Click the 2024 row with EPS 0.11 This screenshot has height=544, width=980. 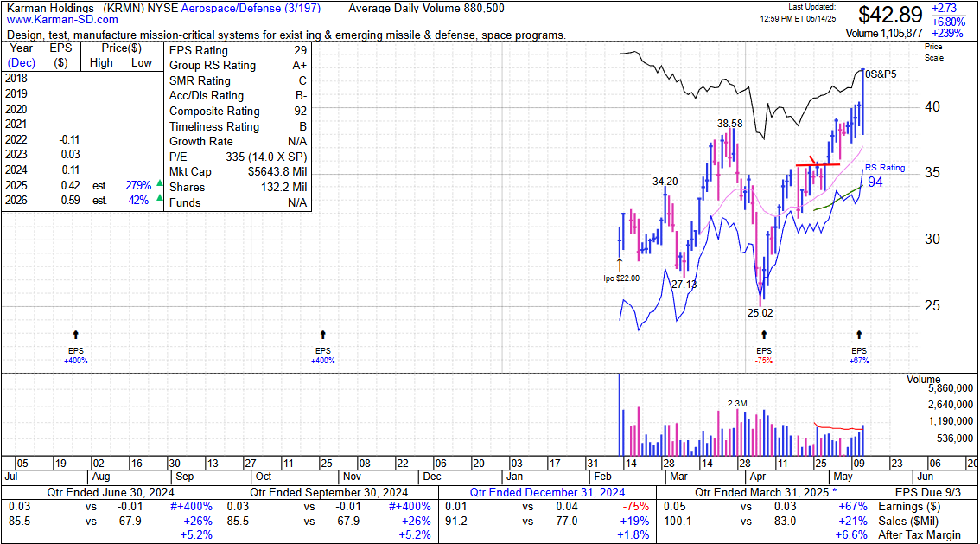(x=82, y=170)
